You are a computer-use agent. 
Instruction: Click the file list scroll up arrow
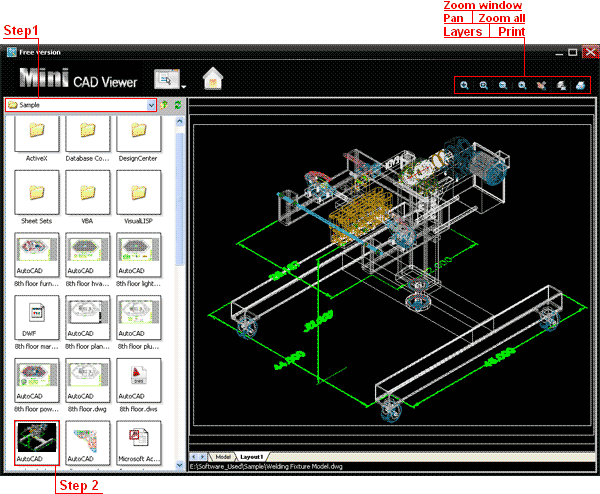tap(179, 121)
